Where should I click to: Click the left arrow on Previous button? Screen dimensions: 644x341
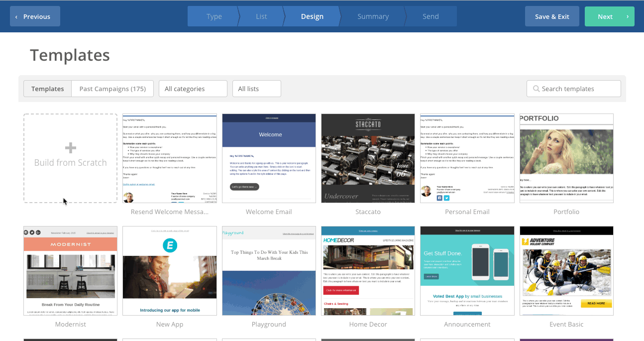tap(16, 16)
